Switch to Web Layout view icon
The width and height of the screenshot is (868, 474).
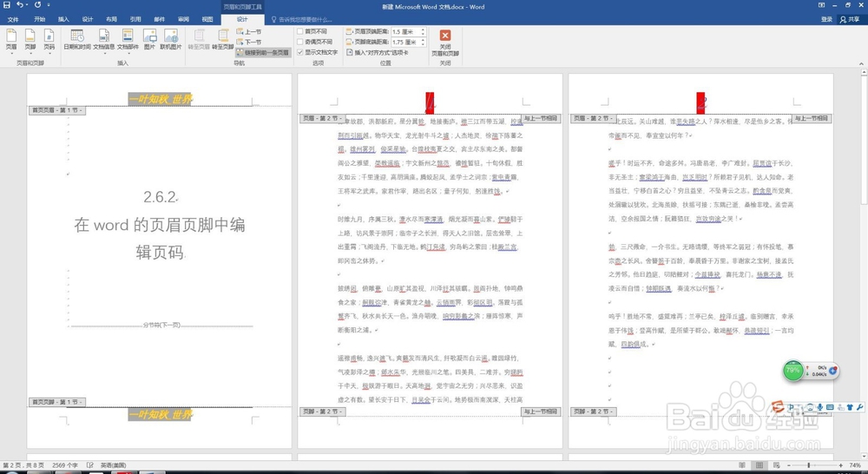pos(776,465)
